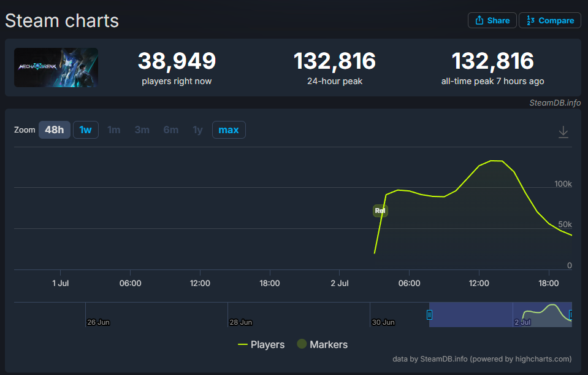588x375 pixels.
Task: Pick the 6m zoom option
Action: click(x=170, y=130)
